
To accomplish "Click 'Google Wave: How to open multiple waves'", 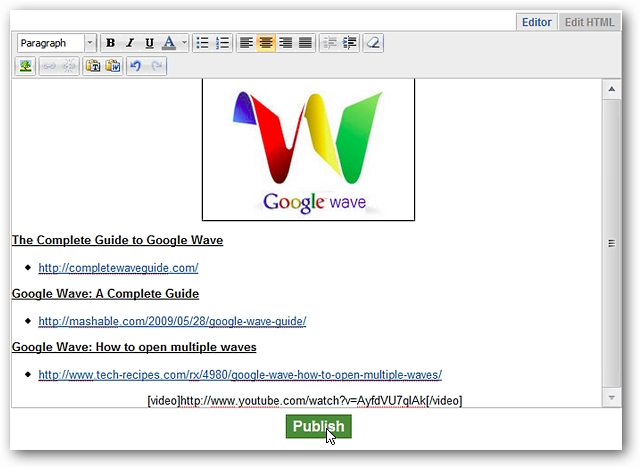I will click(x=134, y=347).
